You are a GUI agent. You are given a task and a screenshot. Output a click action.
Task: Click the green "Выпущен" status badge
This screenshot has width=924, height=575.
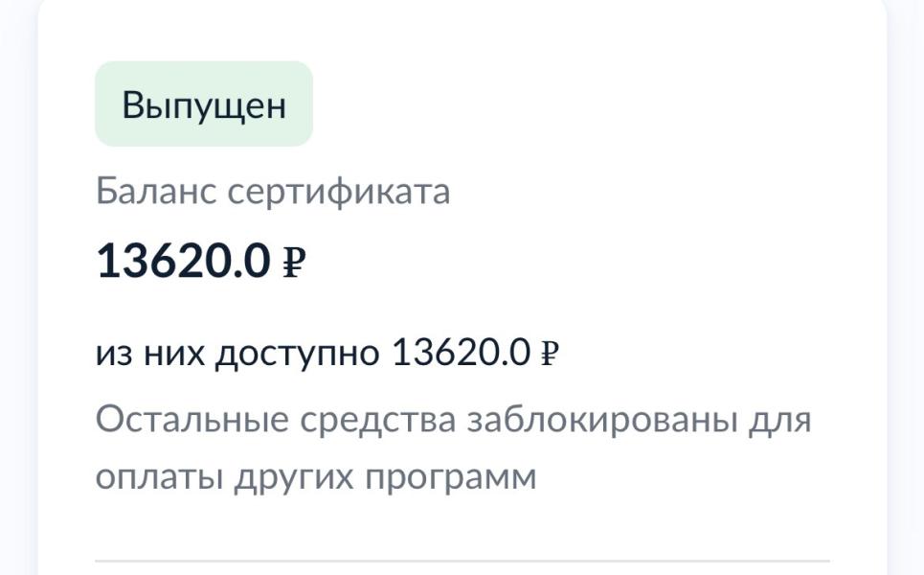coord(203,104)
